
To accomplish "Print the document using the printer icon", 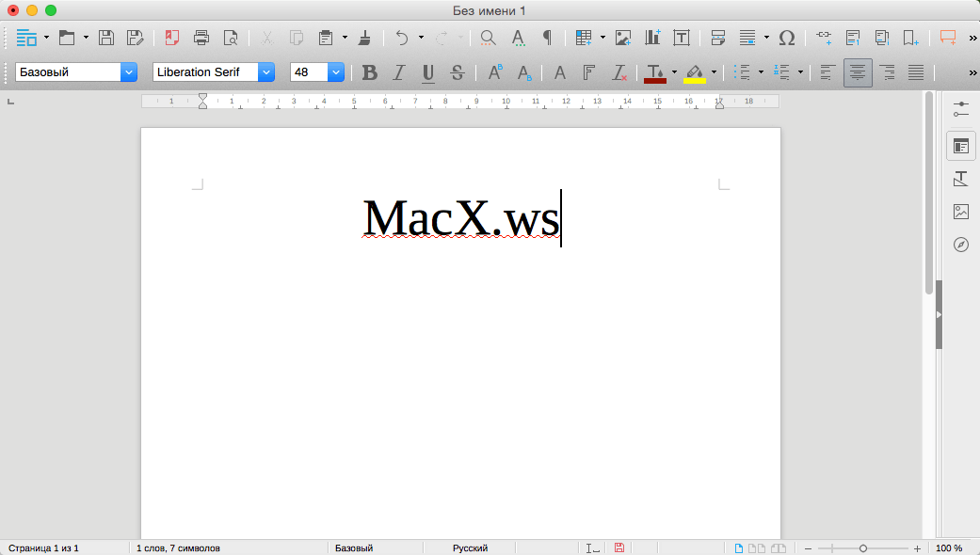I will click(x=201, y=38).
